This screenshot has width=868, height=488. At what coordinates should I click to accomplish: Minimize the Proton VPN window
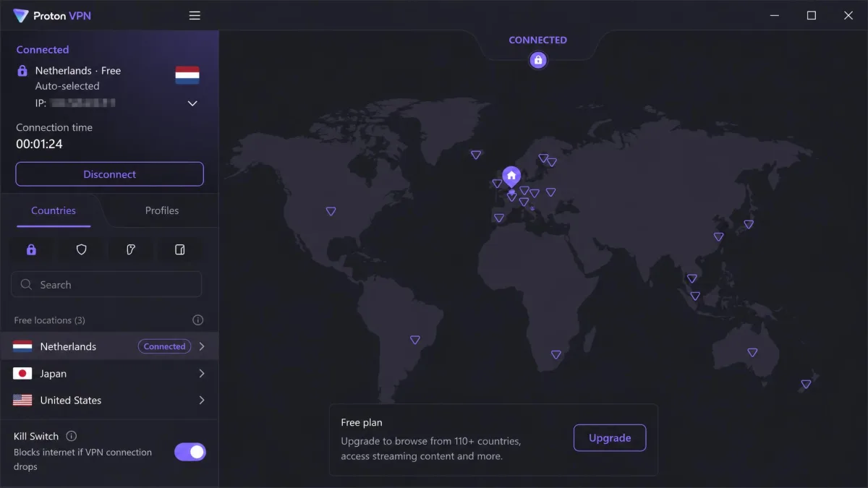(775, 16)
